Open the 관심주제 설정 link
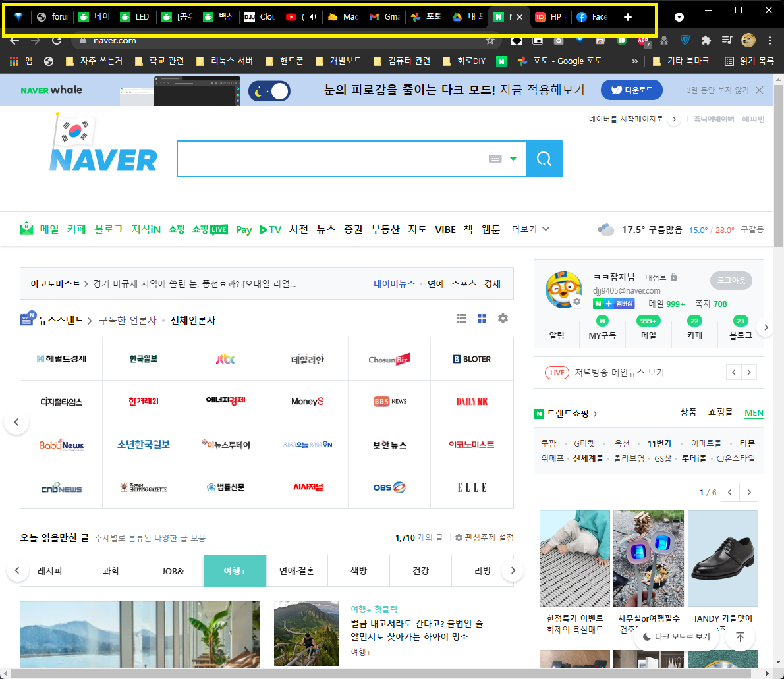 (x=484, y=538)
